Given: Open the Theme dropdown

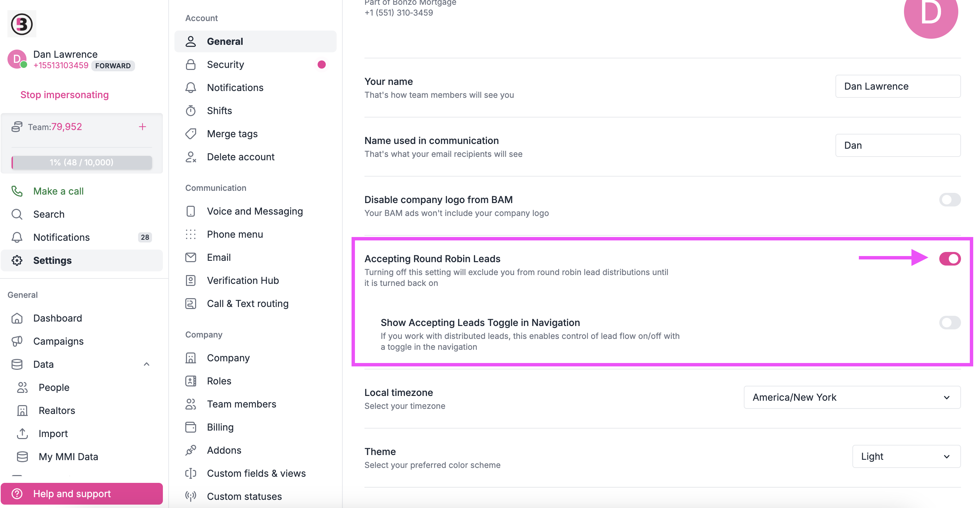Looking at the screenshot, I should click(x=906, y=456).
